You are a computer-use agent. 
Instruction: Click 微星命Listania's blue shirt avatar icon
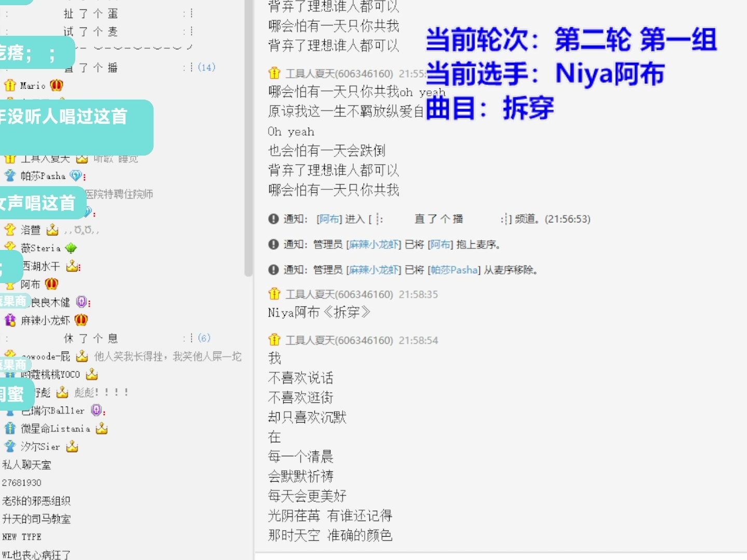[10, 428]
